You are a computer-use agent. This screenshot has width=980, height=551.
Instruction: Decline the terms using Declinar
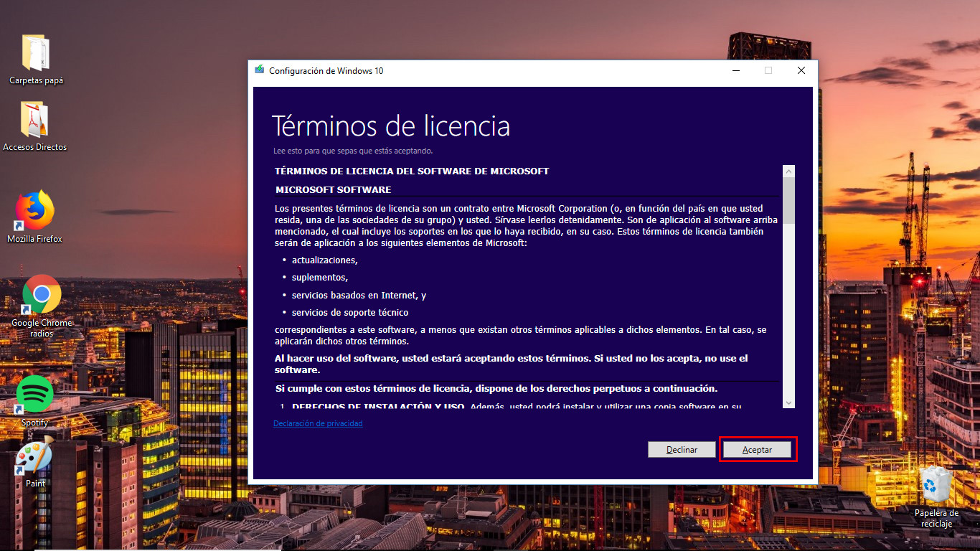click(681, 449)
